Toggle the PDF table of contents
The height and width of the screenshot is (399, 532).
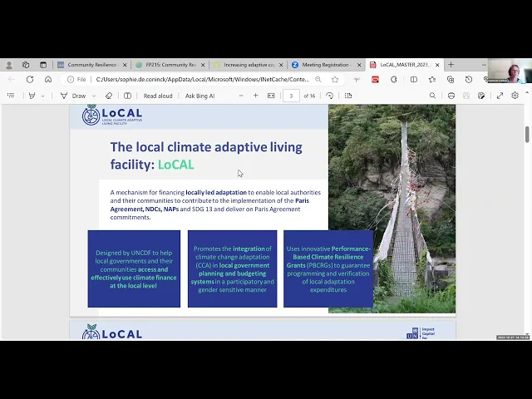point(11,96)
